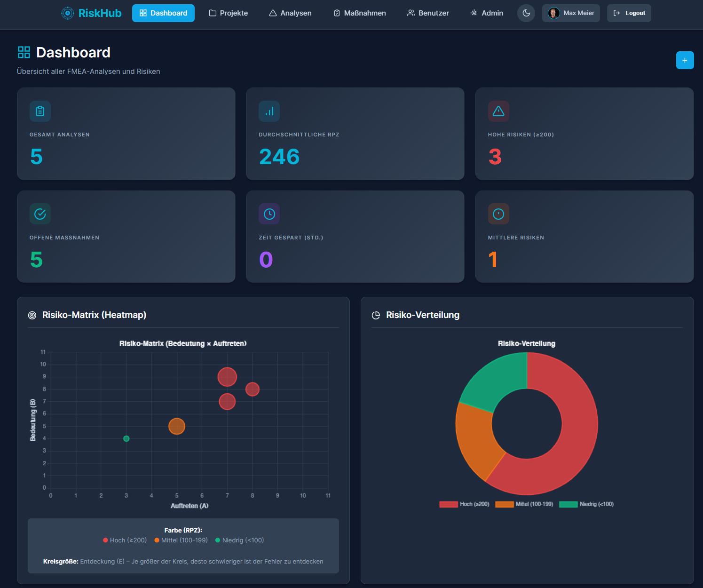Screen dimensions: 703x588
Task: Click the warning triangle icon for Hohe Risiken
Action: (x=498, y=111)
